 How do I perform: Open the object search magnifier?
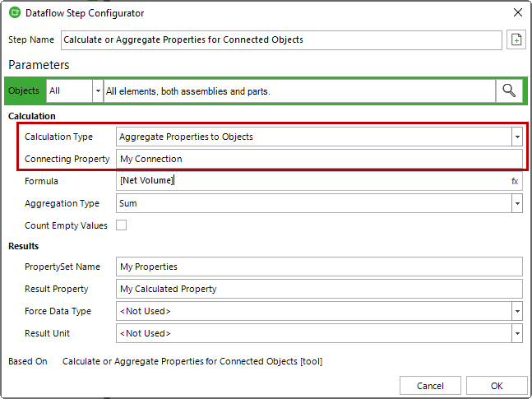pos(509,90)
